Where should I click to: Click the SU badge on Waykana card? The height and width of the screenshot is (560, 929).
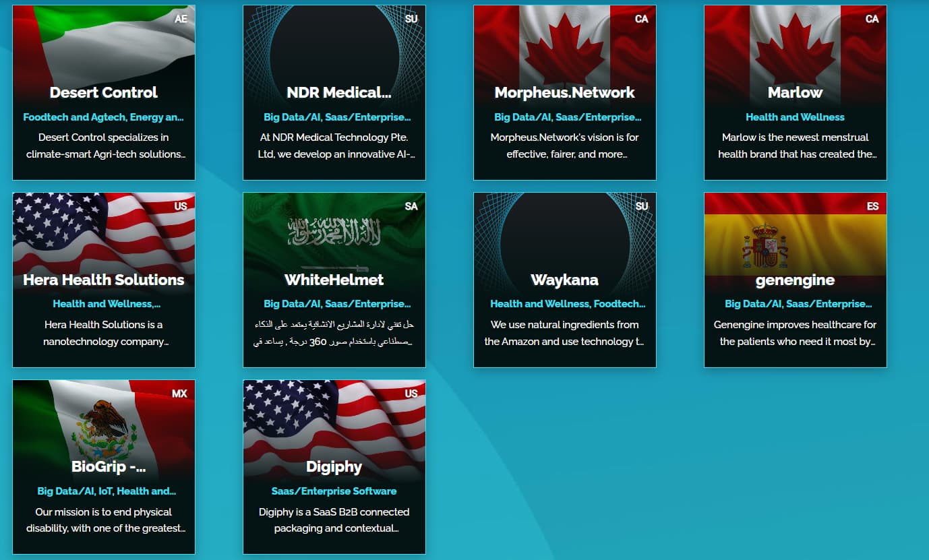(642, 206)
